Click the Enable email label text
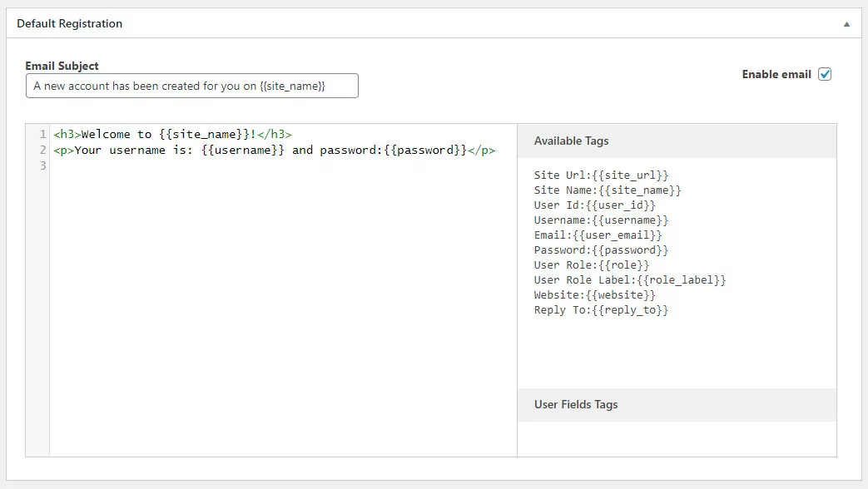Viewport: 868px width, 489px height. [x=776, y=74]
